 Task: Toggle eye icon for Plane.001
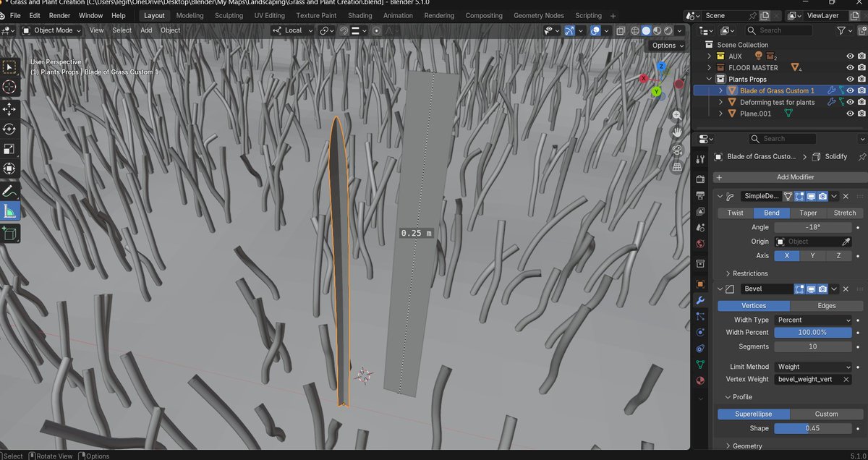850,114
